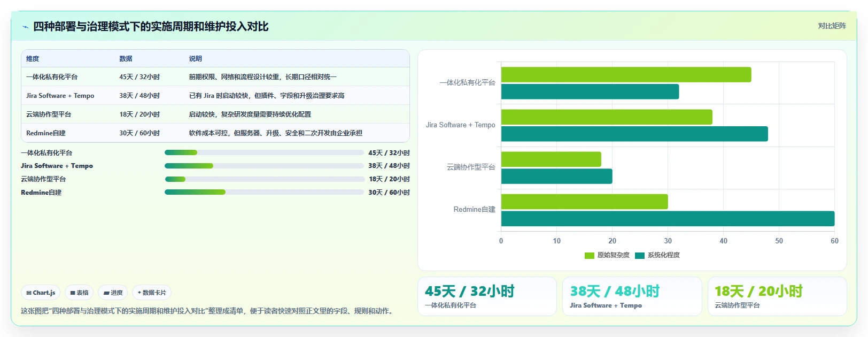Click description 软件成本可控

208,133
